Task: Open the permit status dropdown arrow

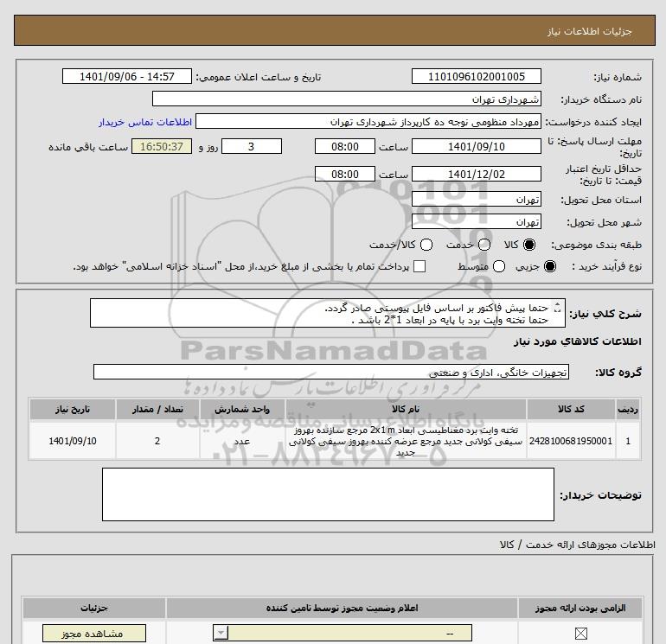Action: 221,634
